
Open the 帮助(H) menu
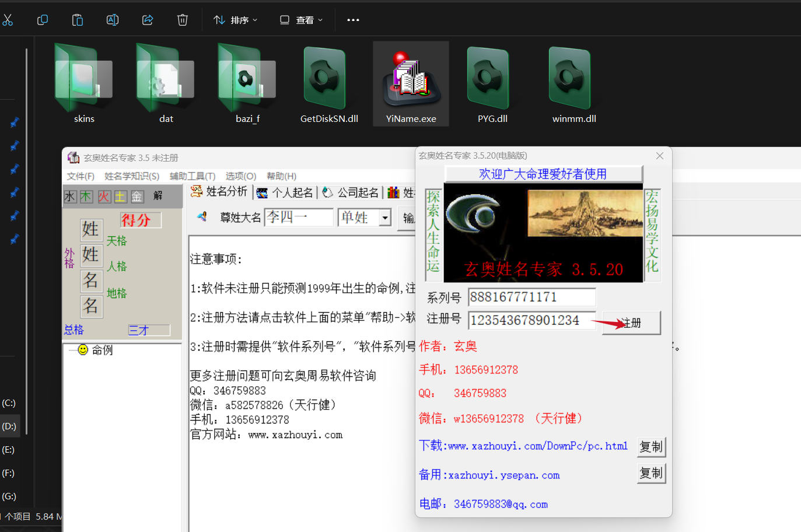[x=281, y=176]
